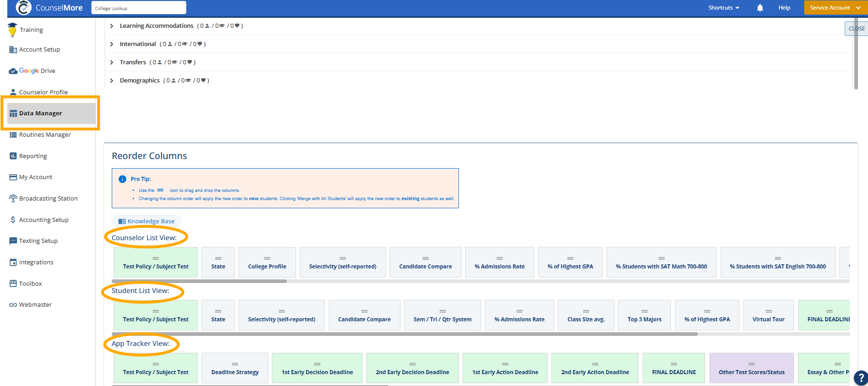Open Training in the sidebar

(31, 30)
